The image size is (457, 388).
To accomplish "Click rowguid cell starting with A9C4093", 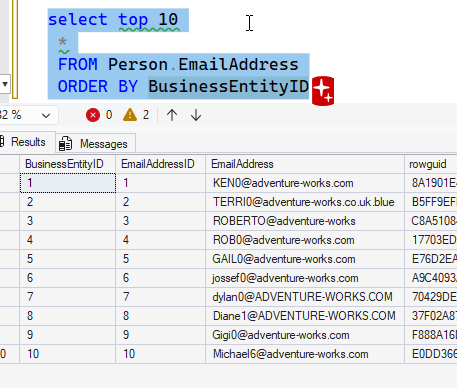I will (431, 278).
